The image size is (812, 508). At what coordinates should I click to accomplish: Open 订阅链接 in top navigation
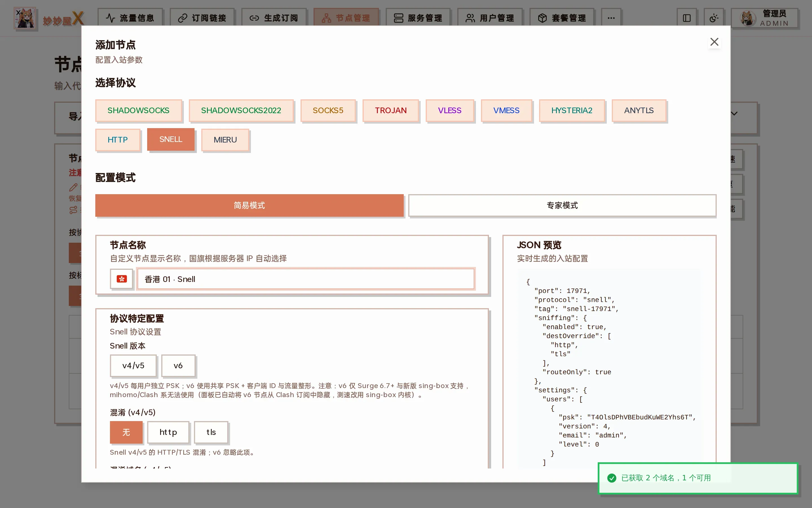pos(202,18)
